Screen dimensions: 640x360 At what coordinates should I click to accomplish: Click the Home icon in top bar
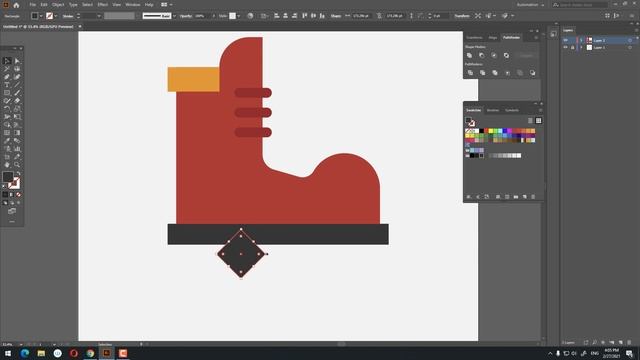click(x=16, y=5)
